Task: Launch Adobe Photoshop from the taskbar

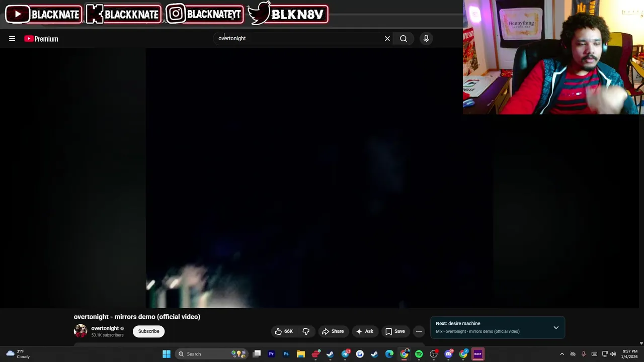Action: click(286, 354)
